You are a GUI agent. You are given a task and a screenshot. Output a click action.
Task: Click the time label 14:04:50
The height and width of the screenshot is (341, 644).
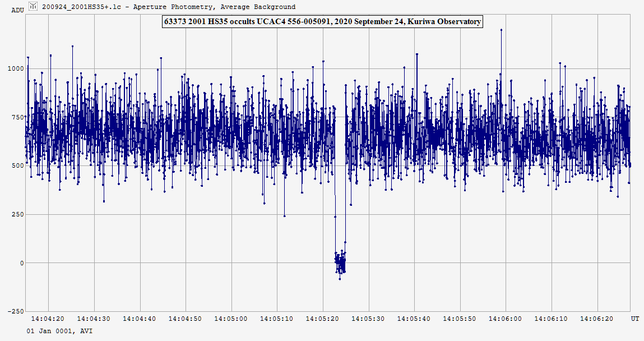click(x=186, y=319)
